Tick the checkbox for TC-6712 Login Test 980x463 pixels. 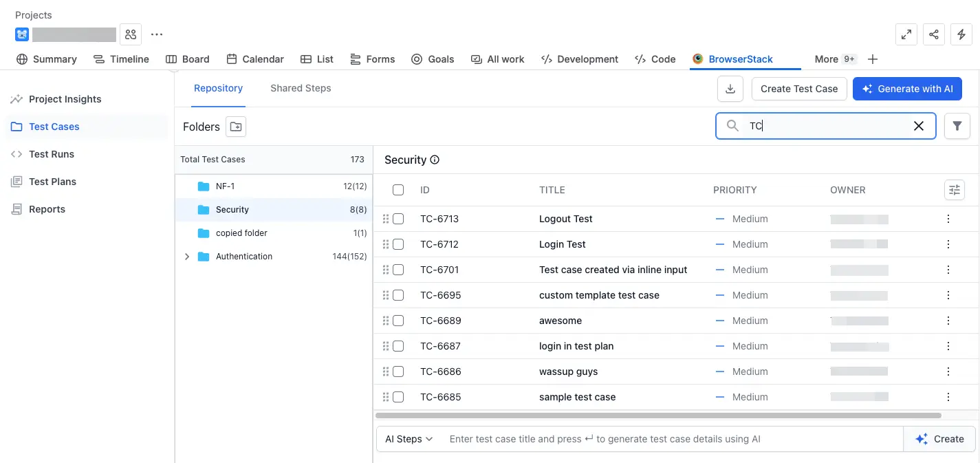pos(398,244)
